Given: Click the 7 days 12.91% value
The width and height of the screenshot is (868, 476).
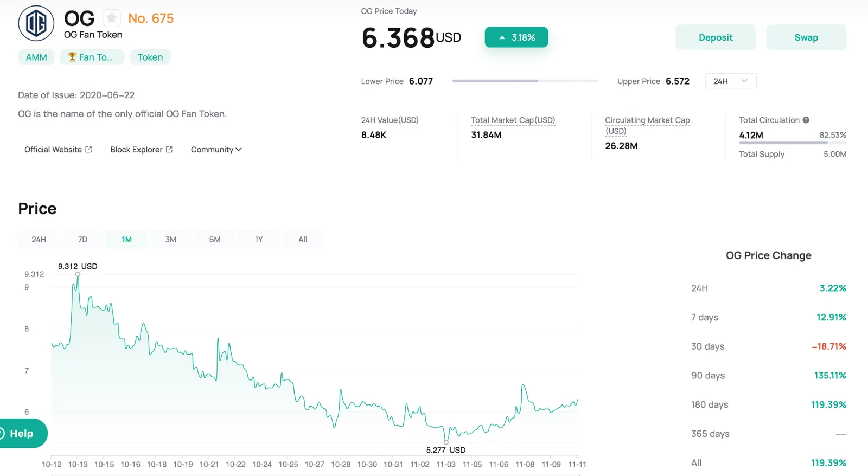Looking at the screenshot, I should tap(831, 317).
